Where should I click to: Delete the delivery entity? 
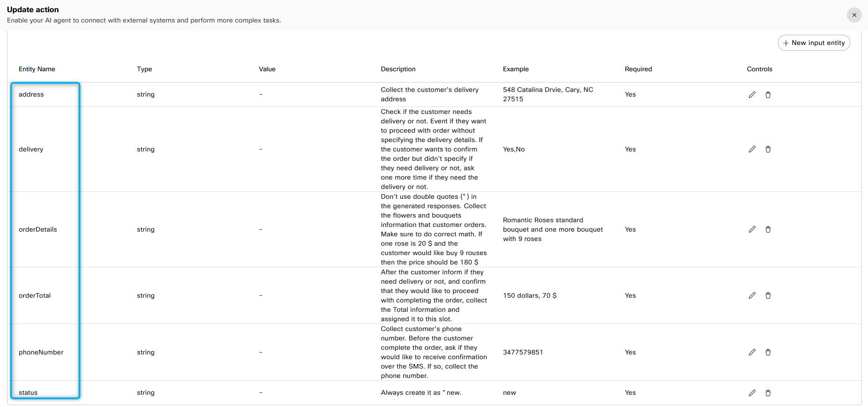pos(768,149)
